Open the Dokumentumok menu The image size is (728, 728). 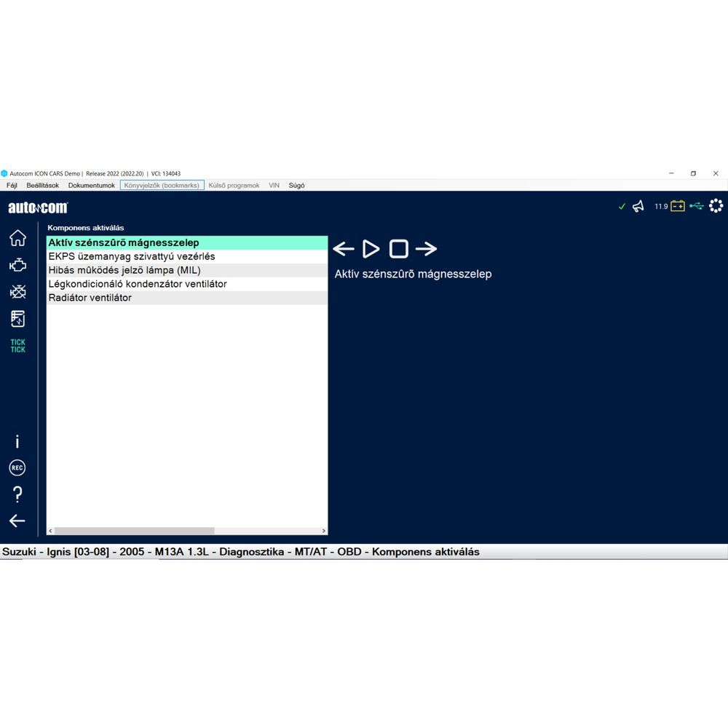pos(92,186)
